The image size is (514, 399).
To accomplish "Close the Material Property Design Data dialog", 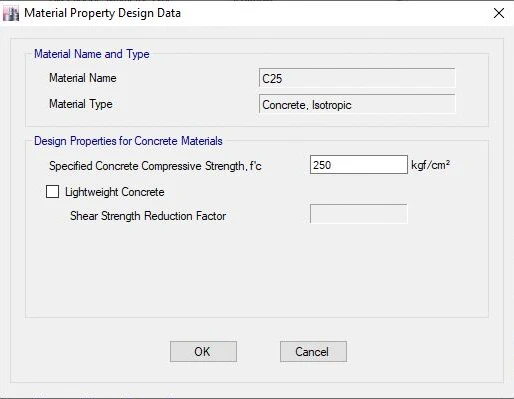I will [x=499, y=13].
